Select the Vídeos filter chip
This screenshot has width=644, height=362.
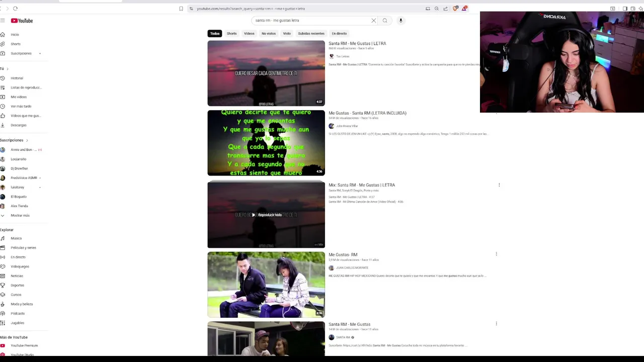tap(249, 34)
